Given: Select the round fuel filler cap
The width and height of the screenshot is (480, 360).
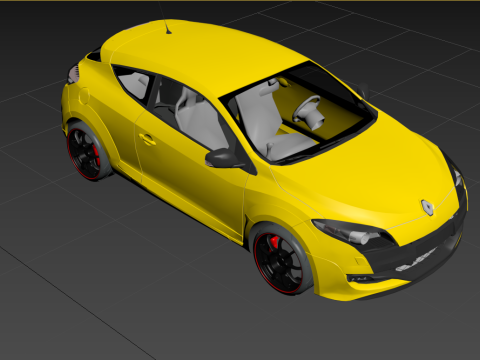Looking at the screenshot, I should [84, 96].
